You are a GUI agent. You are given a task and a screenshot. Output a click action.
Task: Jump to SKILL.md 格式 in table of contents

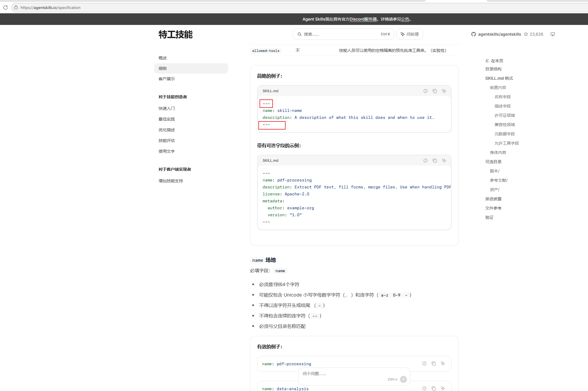coord(499,78)
